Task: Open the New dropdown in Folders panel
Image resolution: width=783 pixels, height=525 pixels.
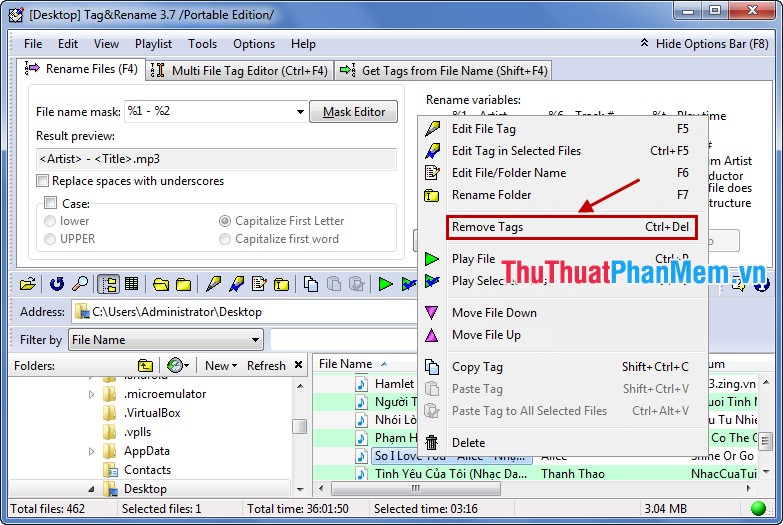Action: click(x=221, y=366)
